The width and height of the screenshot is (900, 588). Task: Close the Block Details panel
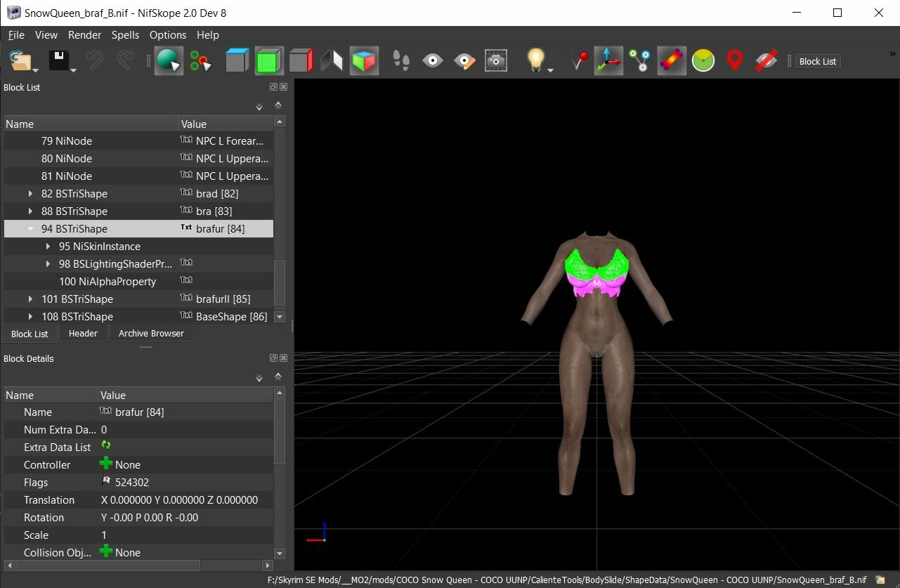(283, 358)
